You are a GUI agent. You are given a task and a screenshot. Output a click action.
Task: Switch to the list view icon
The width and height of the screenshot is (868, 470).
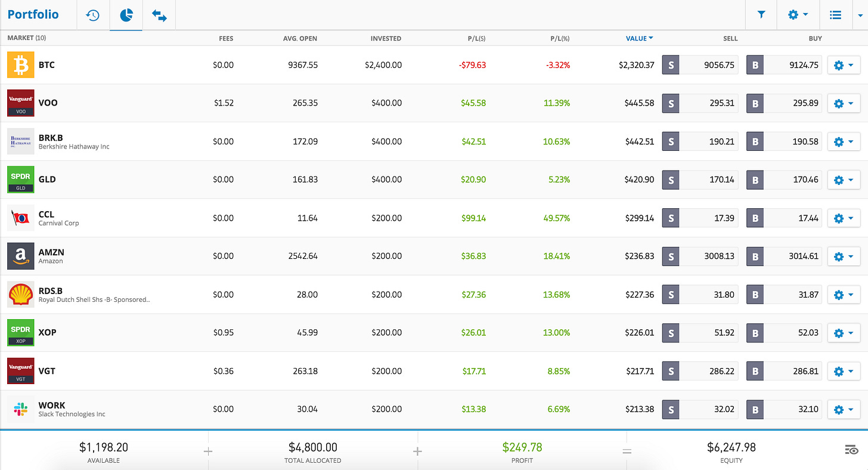point(836,15)
